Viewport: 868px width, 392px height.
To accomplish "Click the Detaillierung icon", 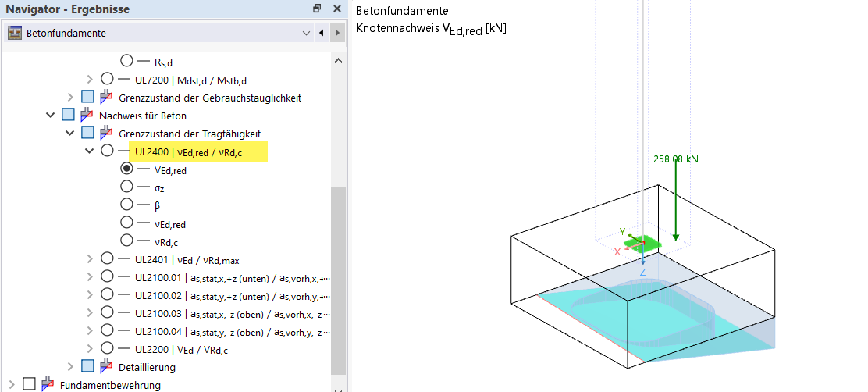I will 106,366.
